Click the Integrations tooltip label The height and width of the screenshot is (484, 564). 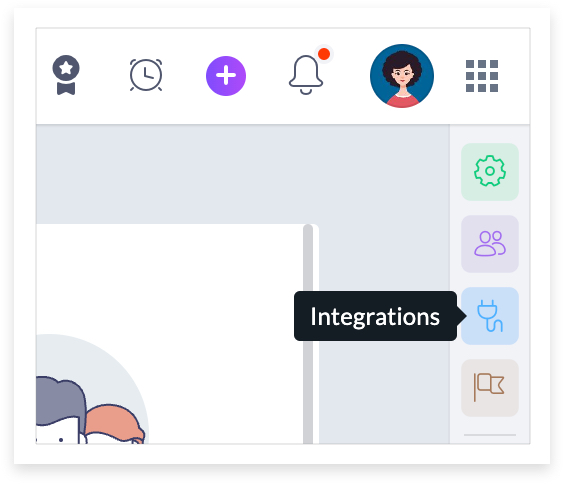click(375, 316)
